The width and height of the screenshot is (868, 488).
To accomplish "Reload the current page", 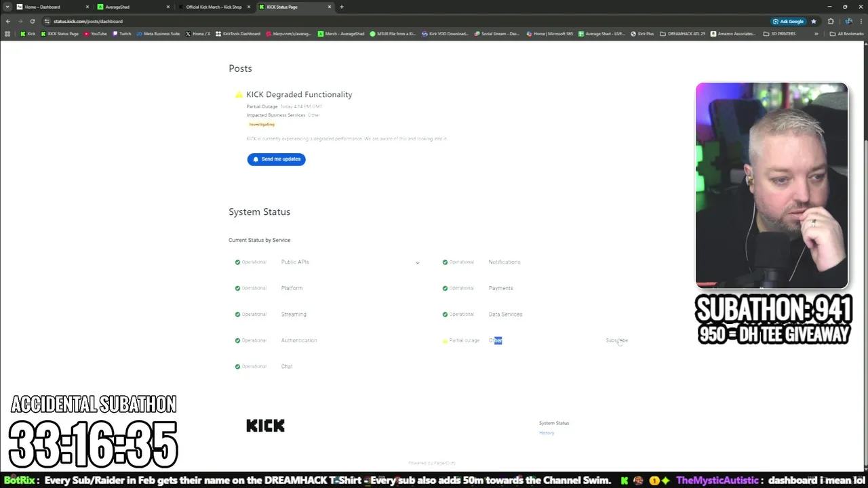I will 32,21.
